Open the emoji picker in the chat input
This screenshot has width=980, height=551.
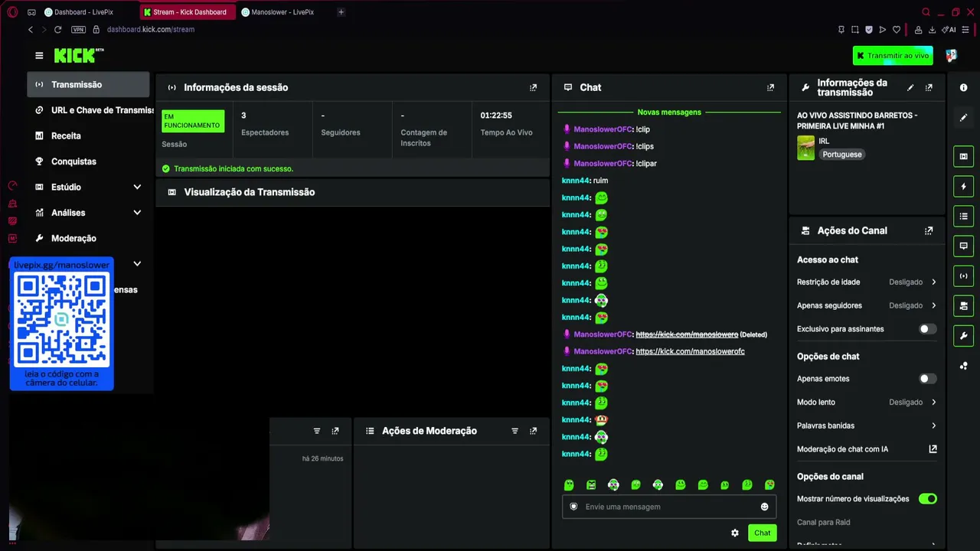tap(764, 507)
